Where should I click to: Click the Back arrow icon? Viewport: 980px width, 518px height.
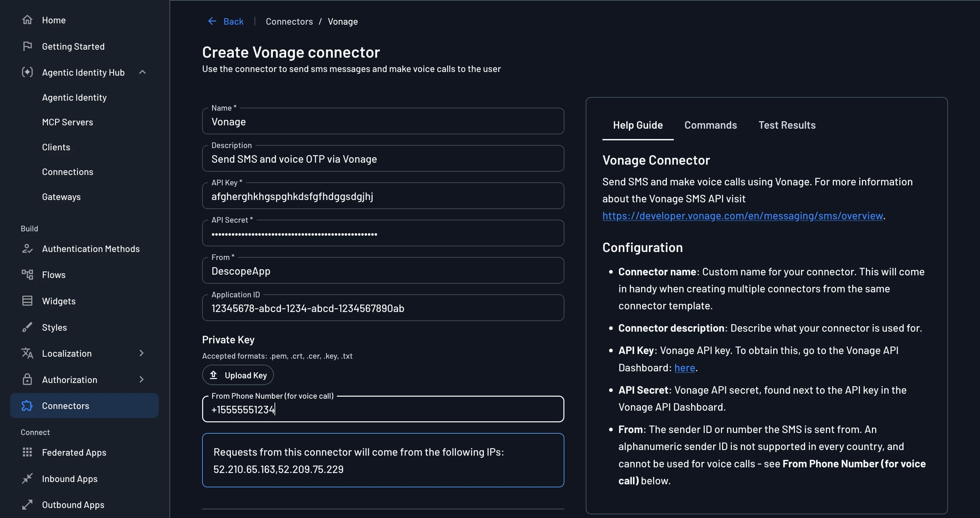(212, 21)
